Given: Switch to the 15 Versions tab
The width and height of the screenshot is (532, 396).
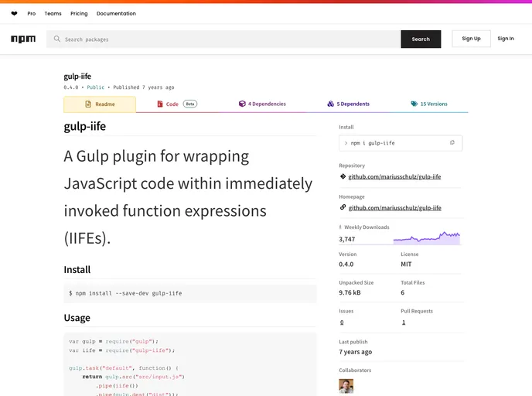Looking at the screenshot, I should coord(429,104).
